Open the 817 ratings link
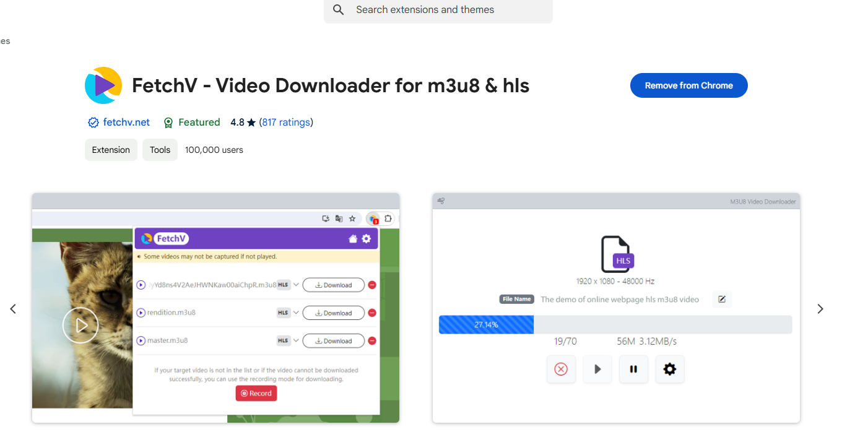This screenshot has height=432, width=868. point(286,123)
